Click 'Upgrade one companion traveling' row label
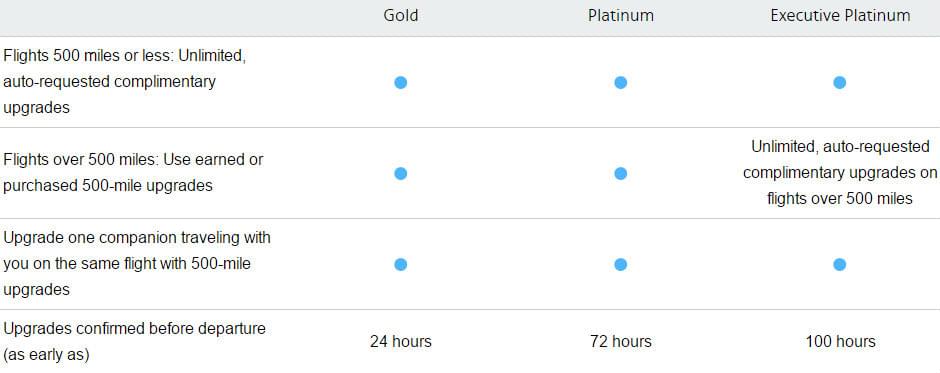Image resolution: width=940 pixels, height=373 pixels. point(137,264)
